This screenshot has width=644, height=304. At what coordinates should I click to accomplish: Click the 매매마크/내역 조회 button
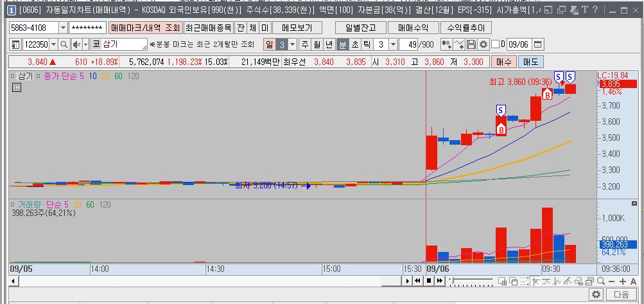pos(146,28)
